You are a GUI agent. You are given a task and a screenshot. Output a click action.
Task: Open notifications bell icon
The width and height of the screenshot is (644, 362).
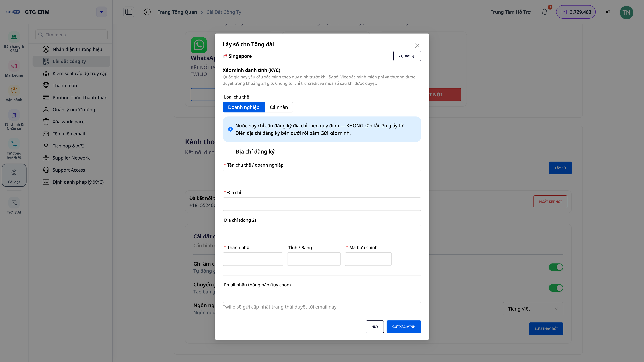[545, 12]
